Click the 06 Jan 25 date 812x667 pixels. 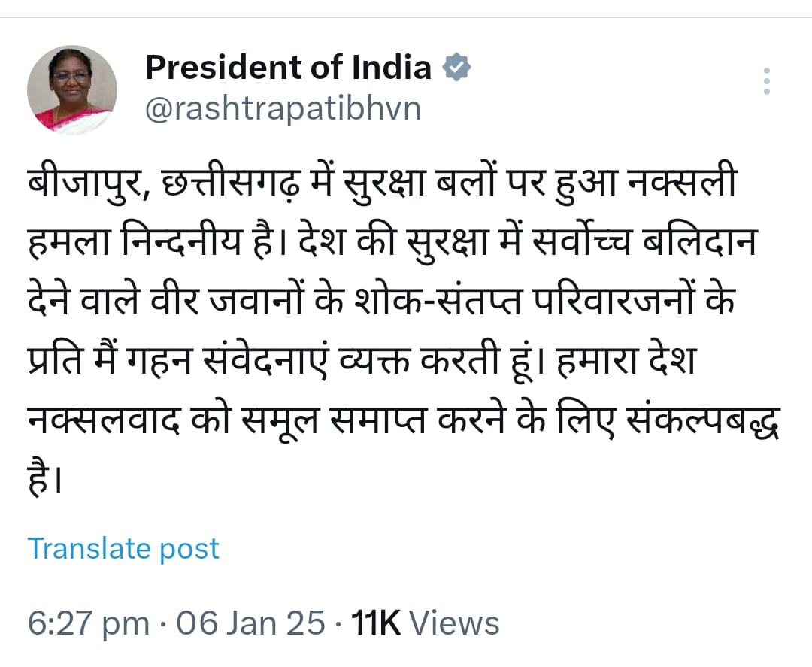(x=250, y=623)
